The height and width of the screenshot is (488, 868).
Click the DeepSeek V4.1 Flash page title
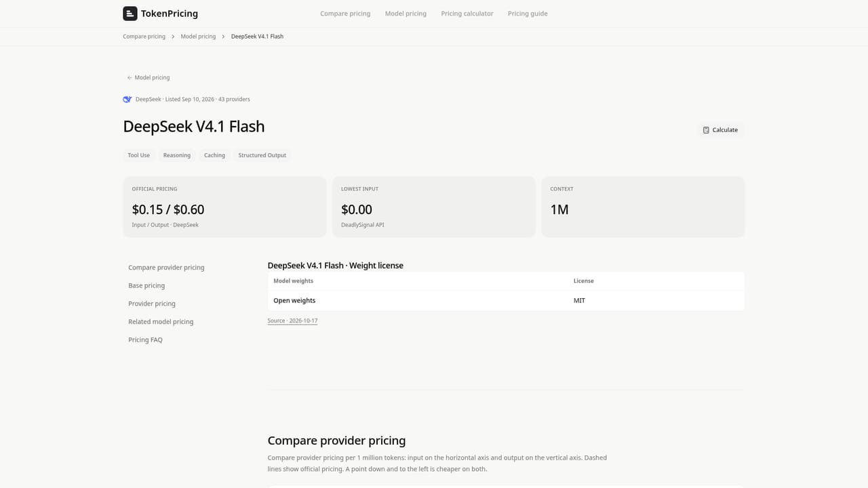point(194,127)
